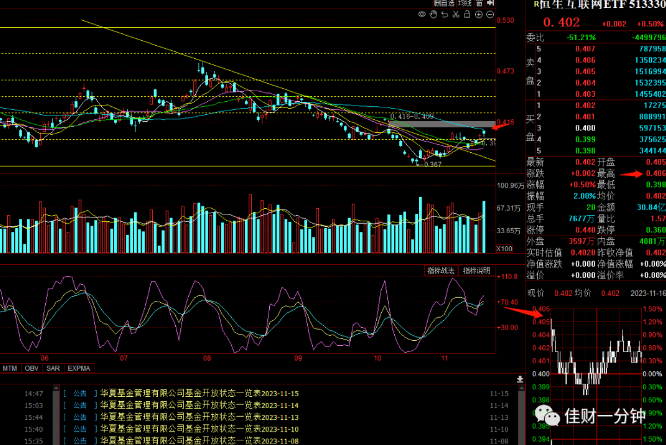Click the download arrow icon above news dates
The image size is (666, 445).
pos(520,379)
